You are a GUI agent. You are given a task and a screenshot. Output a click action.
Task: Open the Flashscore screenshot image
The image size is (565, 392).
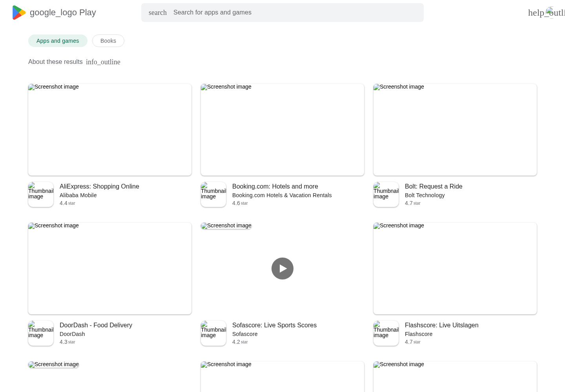[455, 269]
